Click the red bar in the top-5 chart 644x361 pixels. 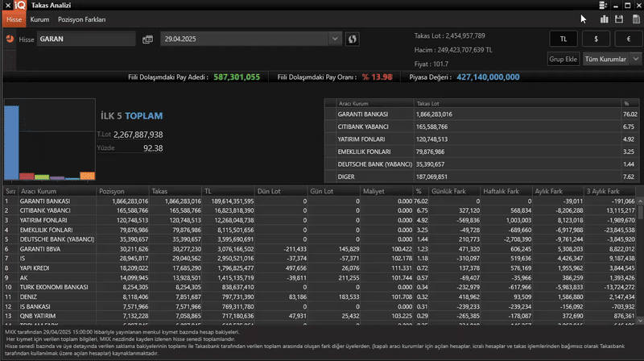pos(27,176)
